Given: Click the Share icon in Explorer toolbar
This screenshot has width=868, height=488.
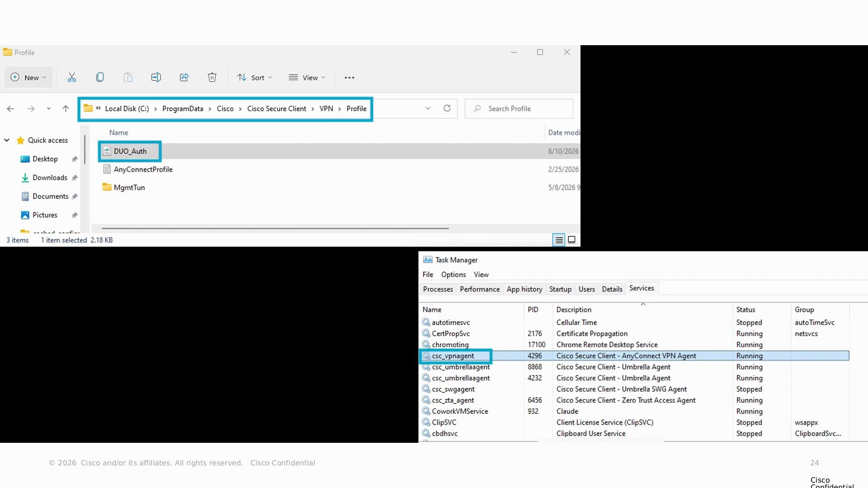Looking at the screenshot, I should [x=184, y=77].
